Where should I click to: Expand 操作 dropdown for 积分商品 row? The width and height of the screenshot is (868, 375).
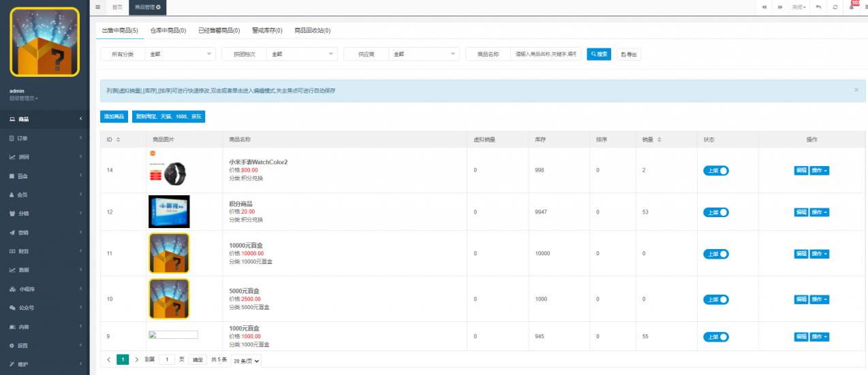(820, 212)
